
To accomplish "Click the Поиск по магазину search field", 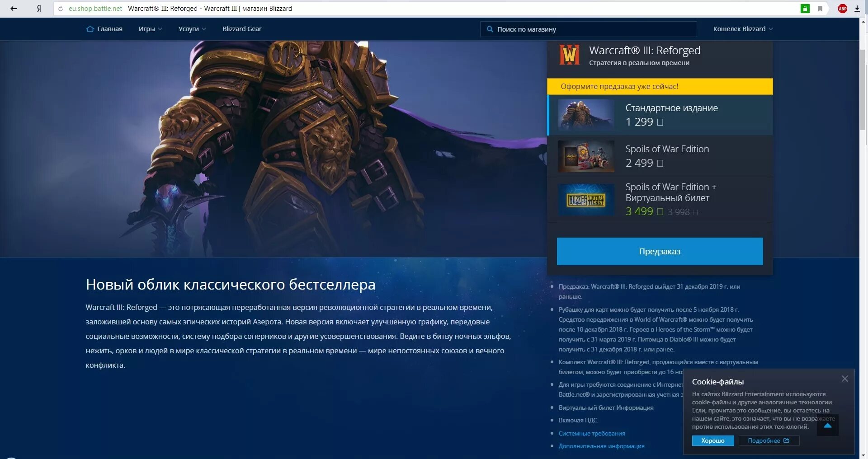I will [589, 29].
